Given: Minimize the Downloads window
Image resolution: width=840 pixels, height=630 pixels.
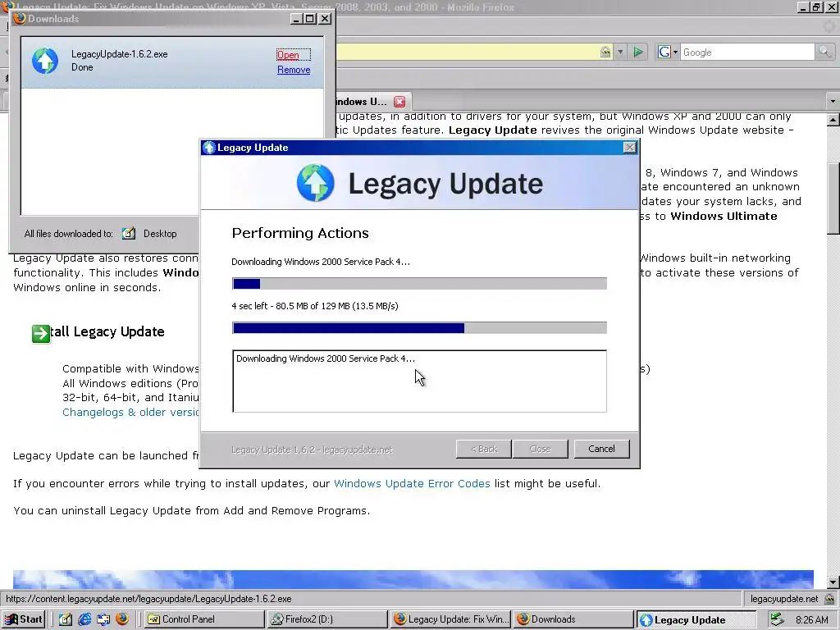Looking at the screenshot, I should [296, 19].
